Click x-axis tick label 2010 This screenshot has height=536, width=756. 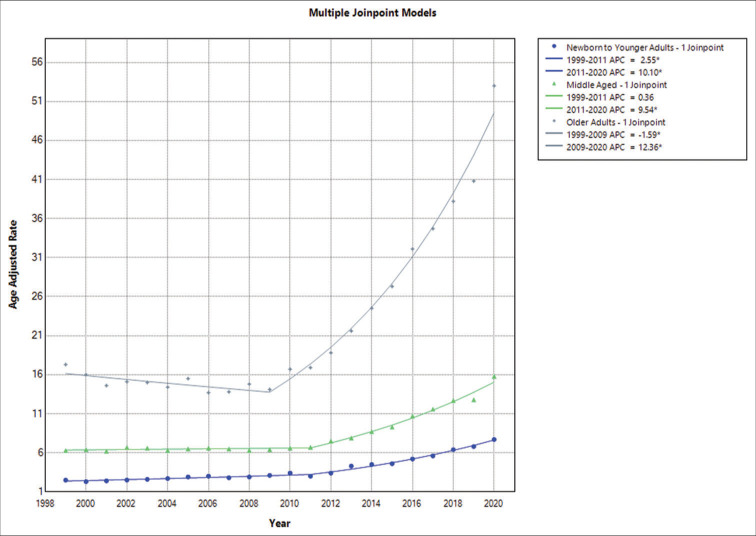(290, 504)
